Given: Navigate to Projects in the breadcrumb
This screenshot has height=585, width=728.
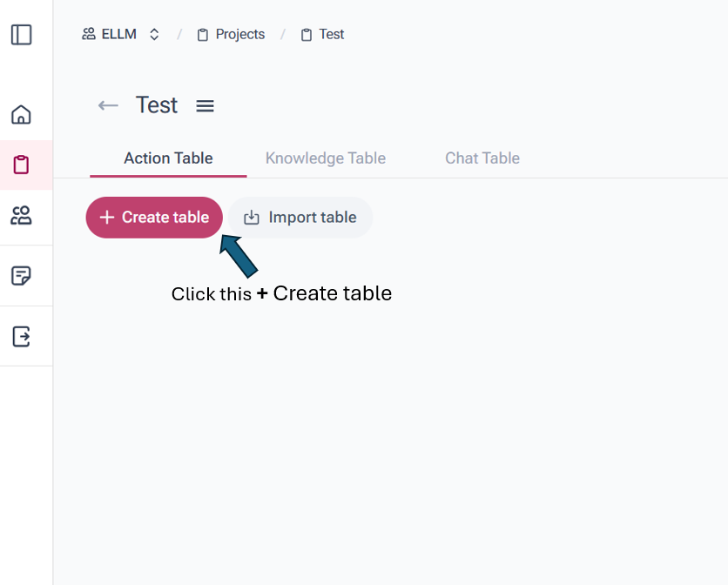Looking at the screenshot, I should 239,35.
